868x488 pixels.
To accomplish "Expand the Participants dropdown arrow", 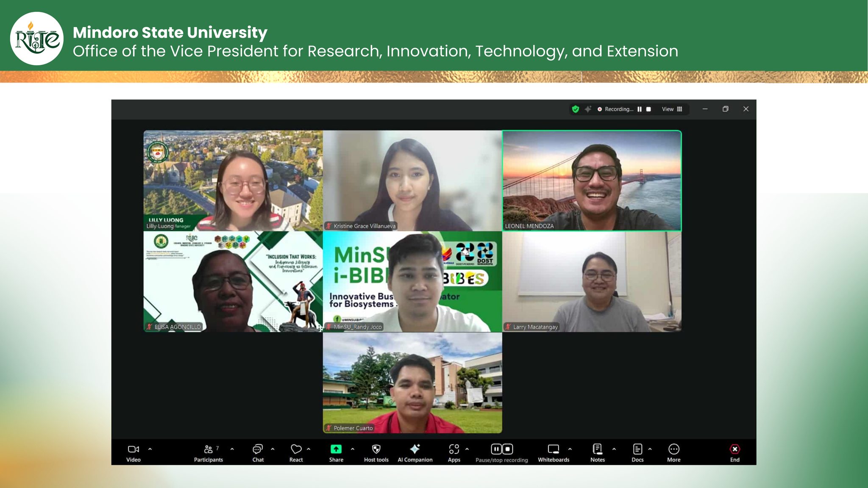I will point(231,450).
